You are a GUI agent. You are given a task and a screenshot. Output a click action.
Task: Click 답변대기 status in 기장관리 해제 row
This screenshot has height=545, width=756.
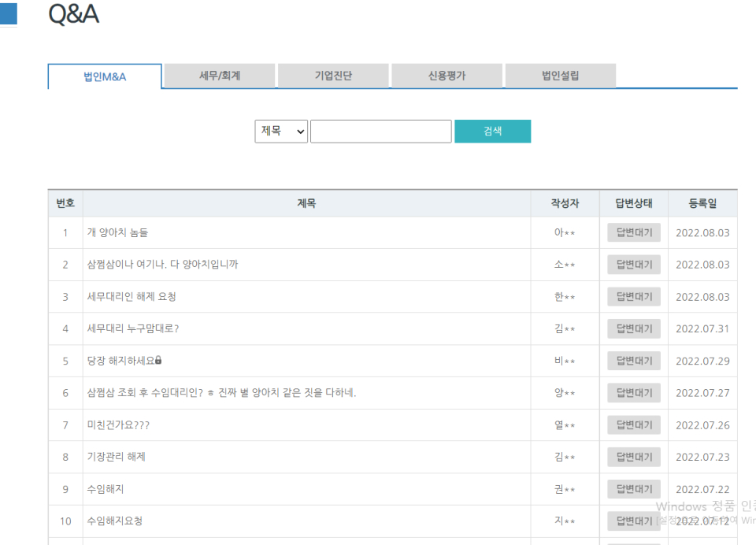tap(634, 457)
